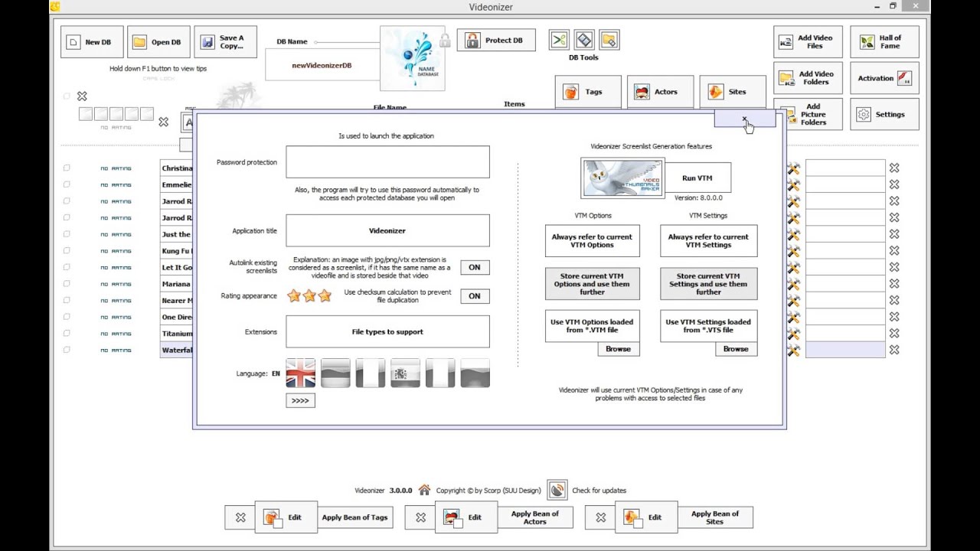The height and width of the screenshot is (551, 980).
Task: Toggle checksum calculation ON switch
Action: tap(475, 296)
